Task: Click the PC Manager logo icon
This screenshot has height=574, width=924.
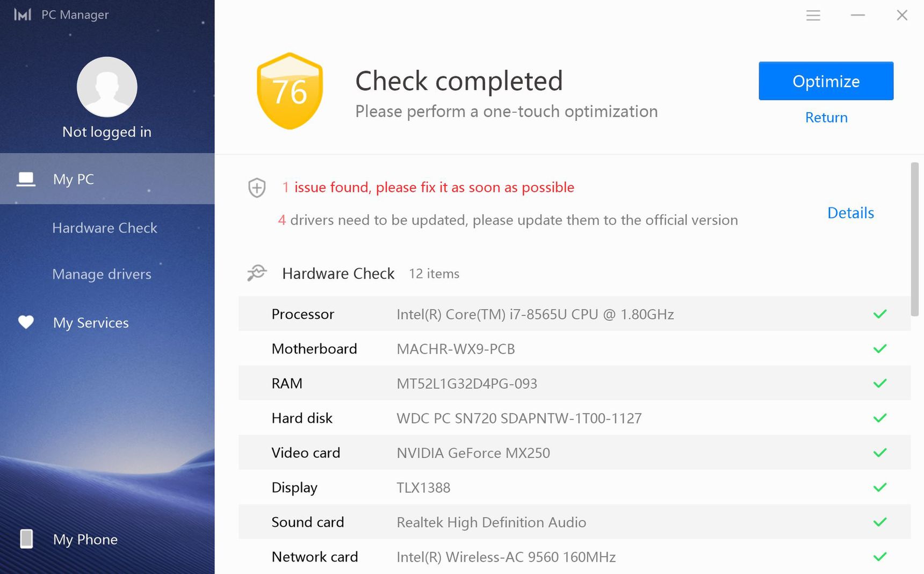Action: 23,15
